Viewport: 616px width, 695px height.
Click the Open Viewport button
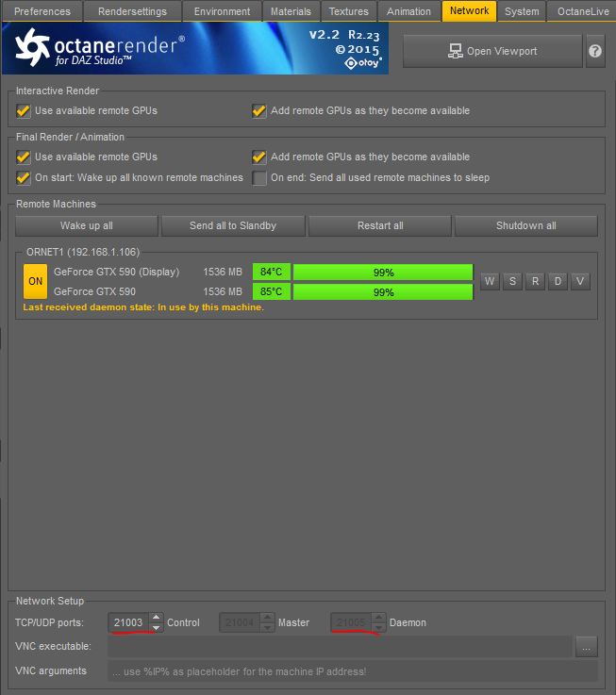click(492, 51)
